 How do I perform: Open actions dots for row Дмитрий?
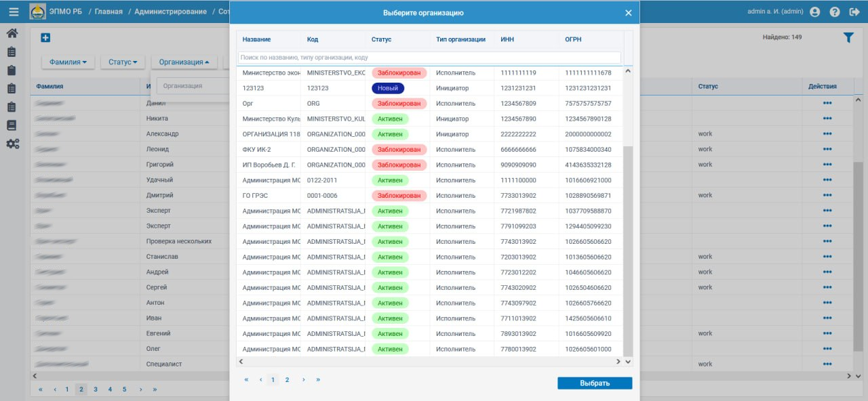pyautogui.click(x=827, y=195)
